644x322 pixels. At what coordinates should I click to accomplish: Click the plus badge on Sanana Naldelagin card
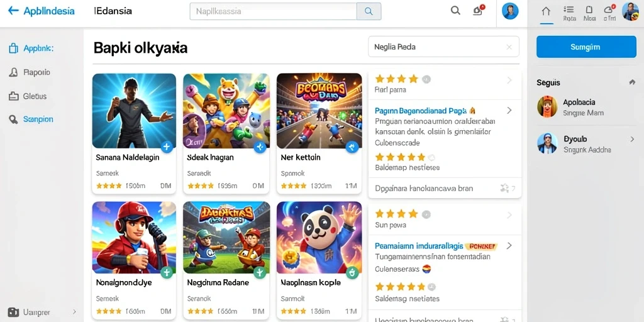click(166, 147)
